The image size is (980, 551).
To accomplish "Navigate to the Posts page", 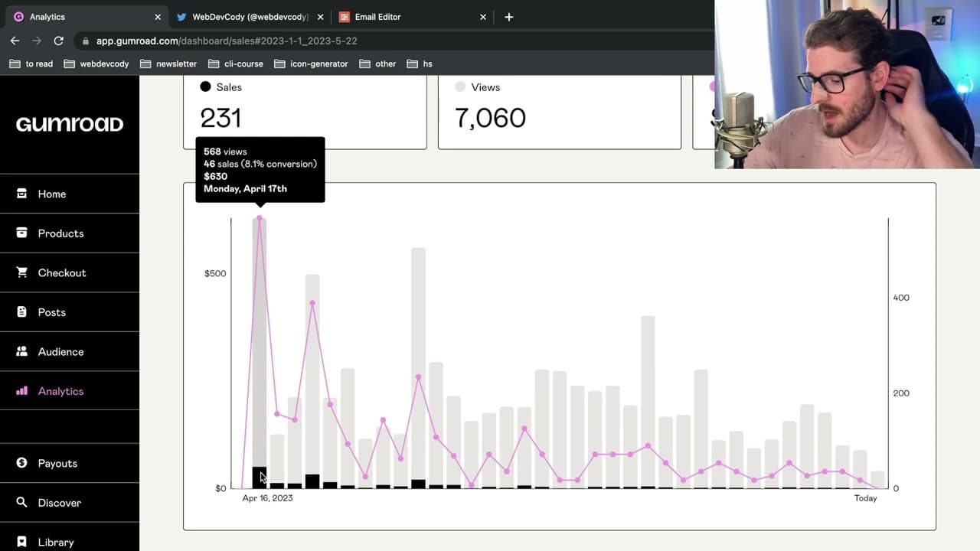I will coord(70,311).
